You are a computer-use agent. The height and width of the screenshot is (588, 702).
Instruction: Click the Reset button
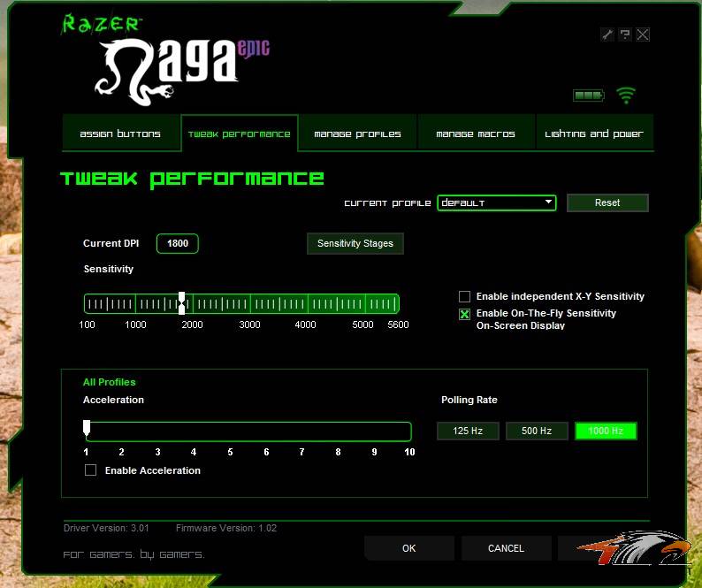click(607, 202)
